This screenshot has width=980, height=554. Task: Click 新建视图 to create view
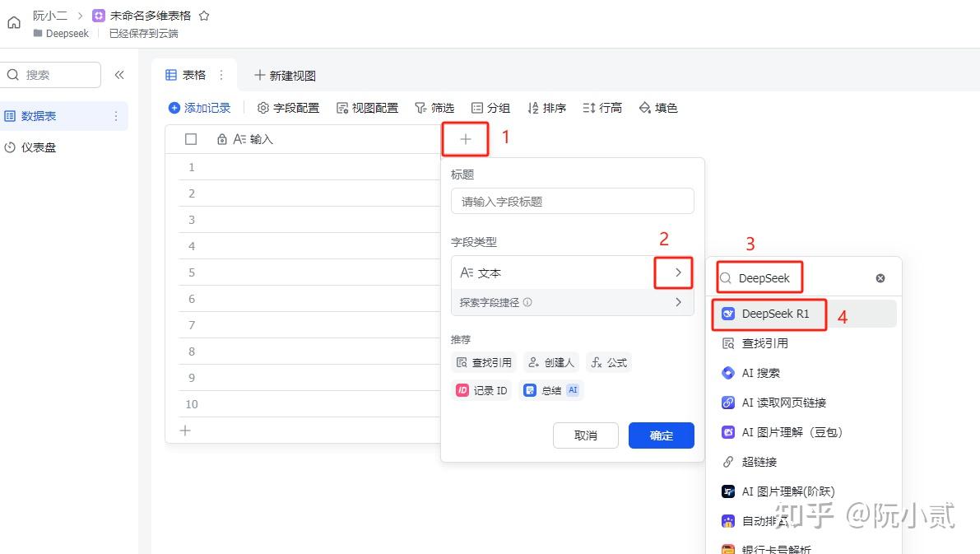click(285, 76)
